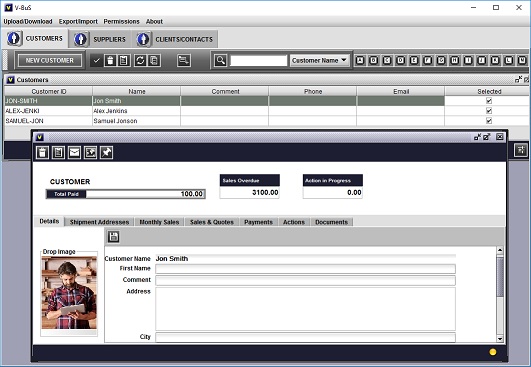Viewport: 531px width, 367px height.
Task: Click the refresh arrows icon in toolbar
Action: (140, 61)
